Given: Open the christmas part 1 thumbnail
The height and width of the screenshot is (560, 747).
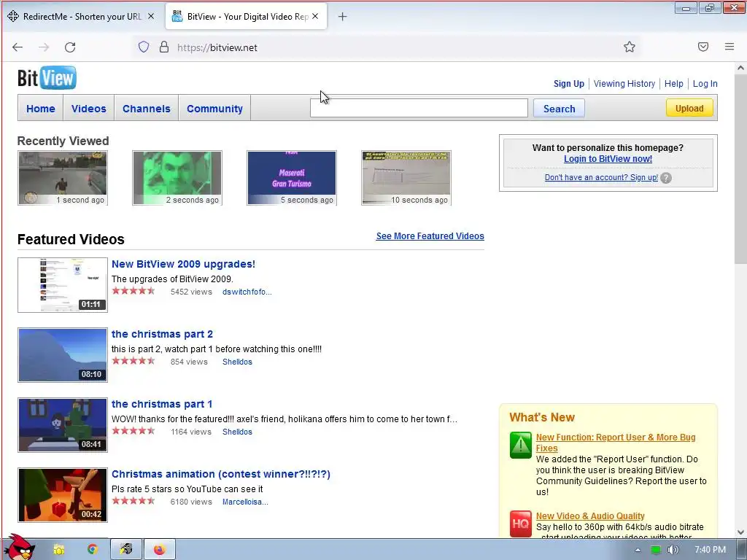Looking at the screenshot, I should point(63,425).
